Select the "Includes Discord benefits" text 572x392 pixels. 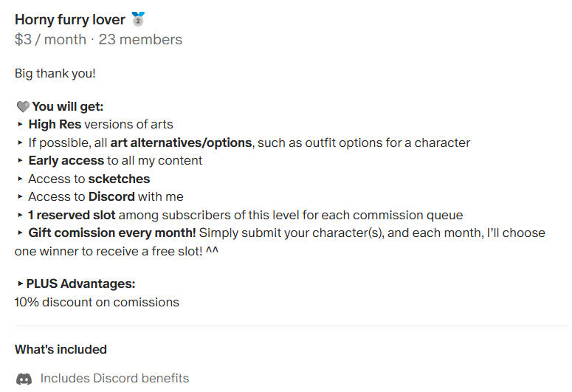click(x=114, y=379)
